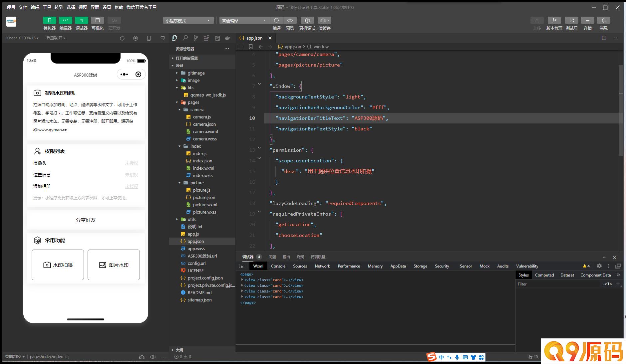Viewport: 626px width, 364px height.
Task: Open the messages (消息) bell icon
Action: pyautogui.click(x=603, y=20)
